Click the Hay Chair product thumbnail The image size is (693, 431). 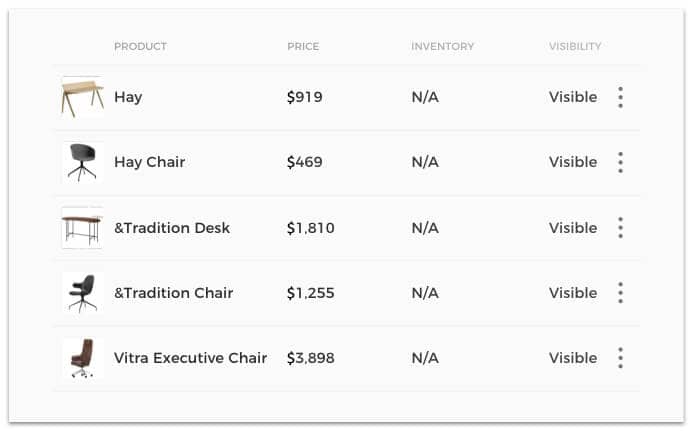[82, 162]
